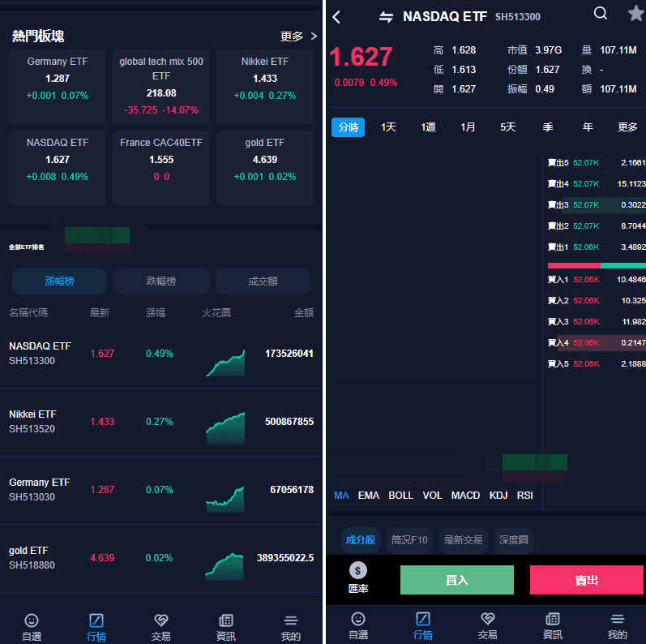Open 更多 chart period options

coord(627,127)
